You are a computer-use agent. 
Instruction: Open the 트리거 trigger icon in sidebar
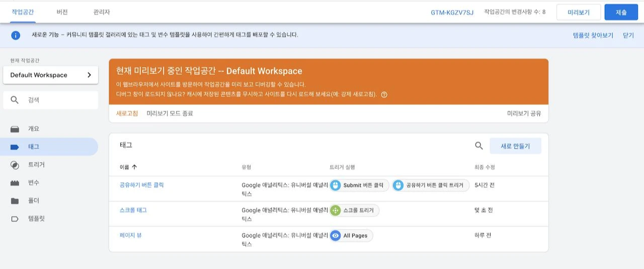[15, 165]
